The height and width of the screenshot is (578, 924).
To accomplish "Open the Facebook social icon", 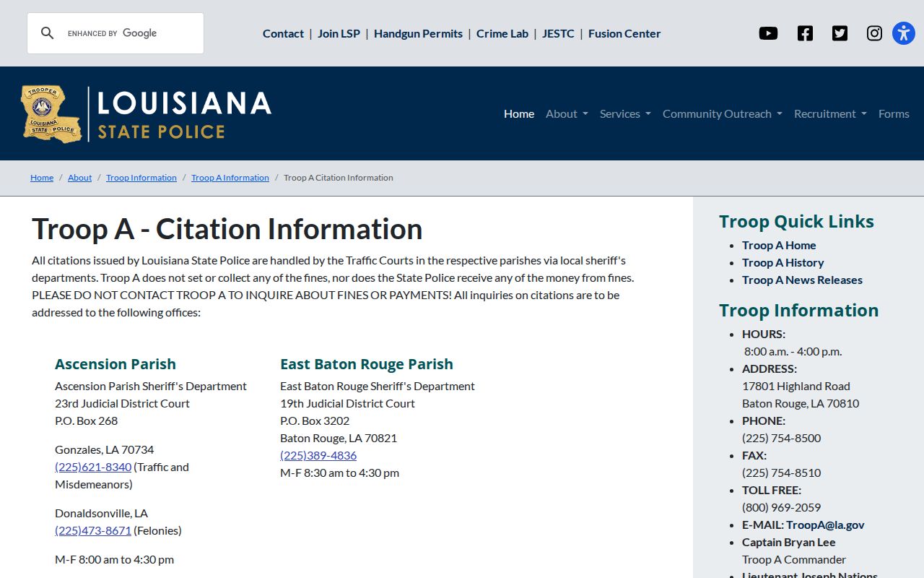I will tap(805, 33).
